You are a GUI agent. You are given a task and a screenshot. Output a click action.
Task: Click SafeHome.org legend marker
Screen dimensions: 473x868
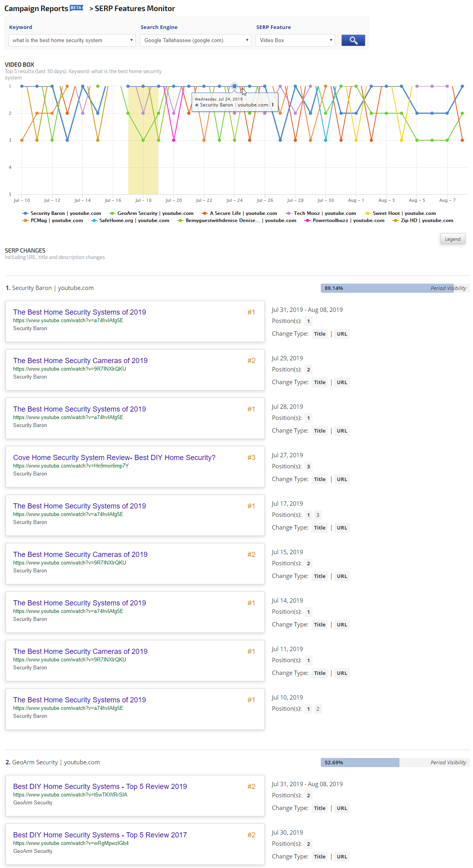(94, 220)
